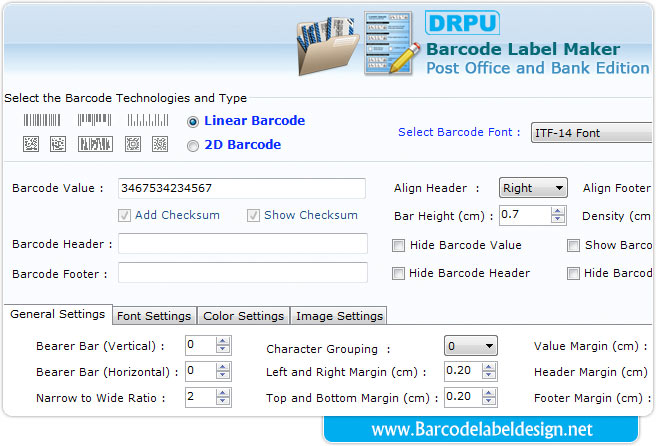Click the second 2D barcode sample icon
The width and height of the screenshot is (656, 446).
[x=58, y=144]
